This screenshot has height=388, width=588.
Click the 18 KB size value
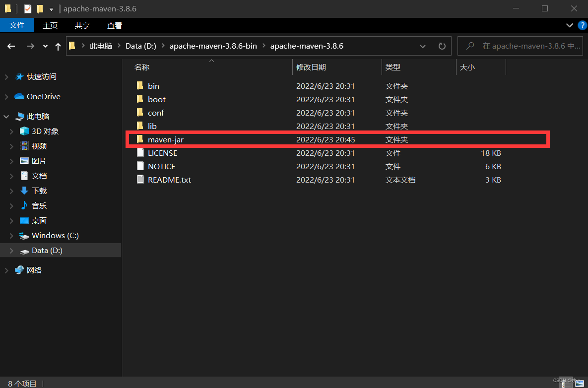[x=491, y=153]
